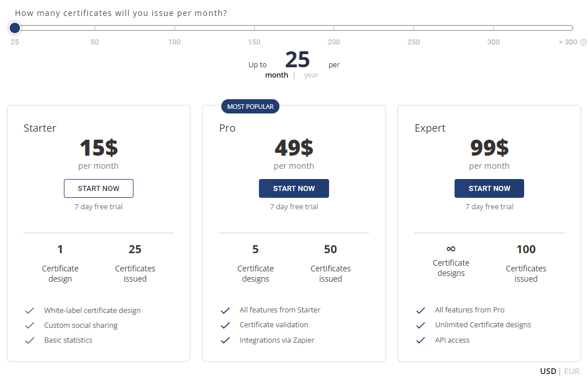Click the MOST POPULAR badge

click(x=250, y=106)
